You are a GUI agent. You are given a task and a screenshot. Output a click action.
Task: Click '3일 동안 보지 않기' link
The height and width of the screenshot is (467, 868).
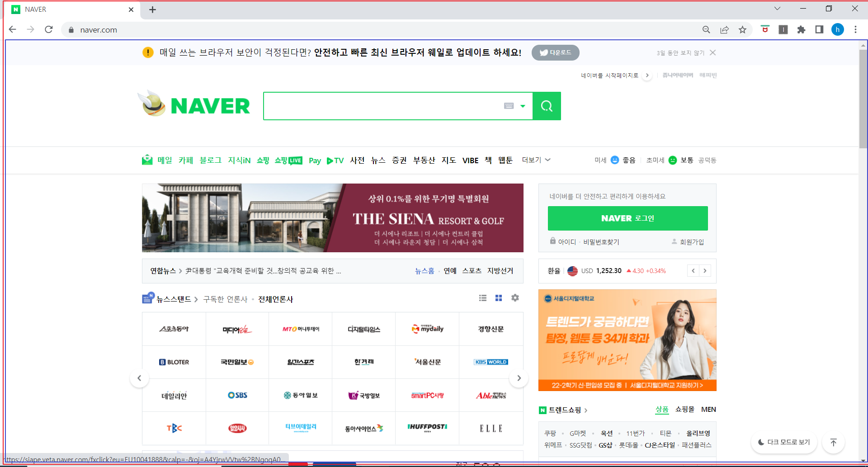(x=680, y=53)
